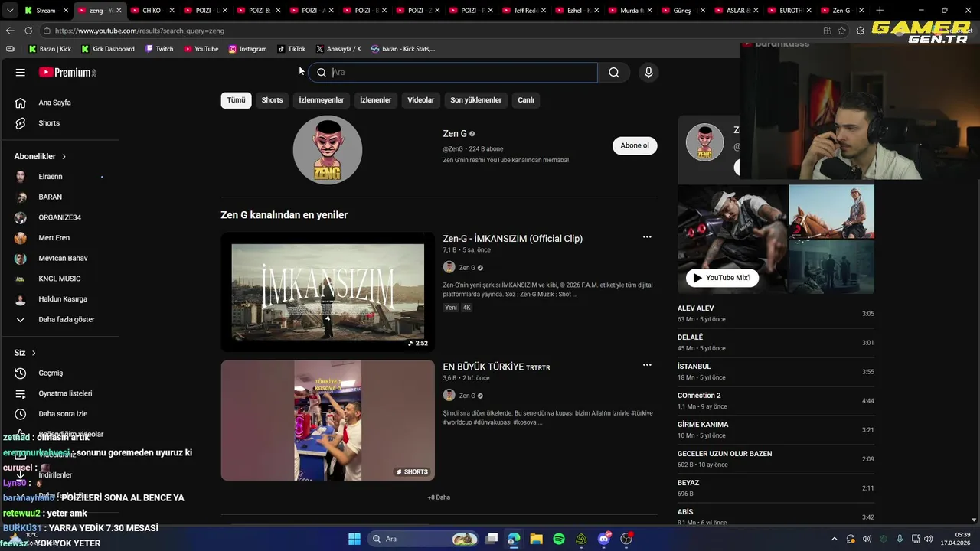980x551 pixels.
Task: Click the YouTube Premium logo
Action: 67,72
